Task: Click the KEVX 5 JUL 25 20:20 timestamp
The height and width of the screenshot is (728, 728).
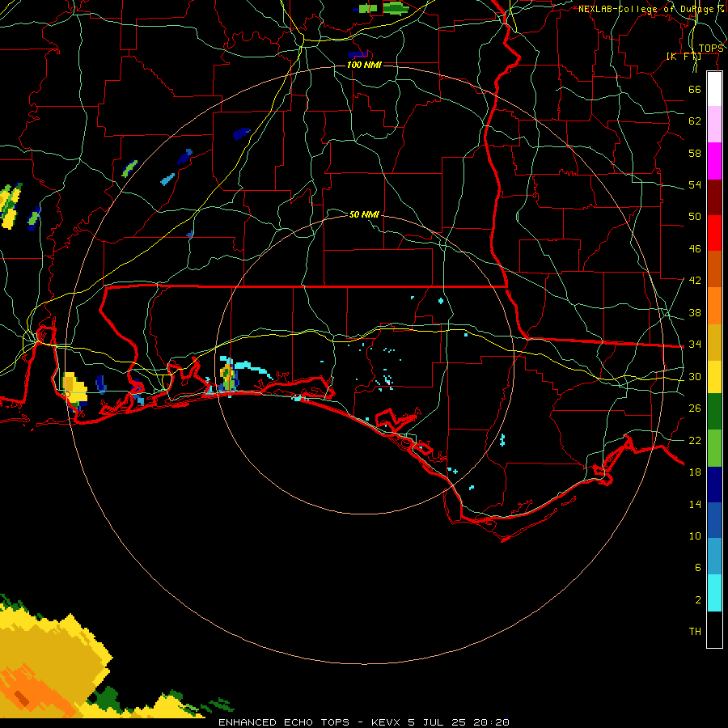Action: (x=440, y=722)
